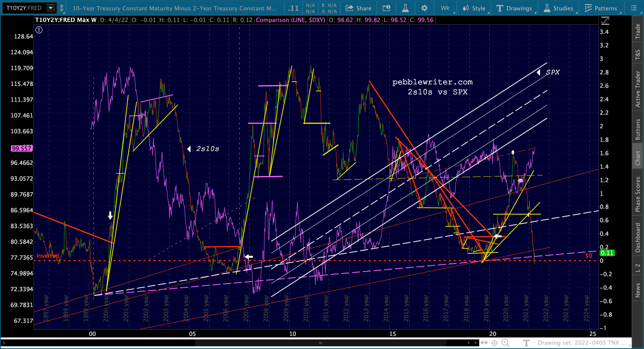Image resolution: width=644 pixels, height=349 pixels.
Task: Click the expand time axis icon
Action: [484, 343]
